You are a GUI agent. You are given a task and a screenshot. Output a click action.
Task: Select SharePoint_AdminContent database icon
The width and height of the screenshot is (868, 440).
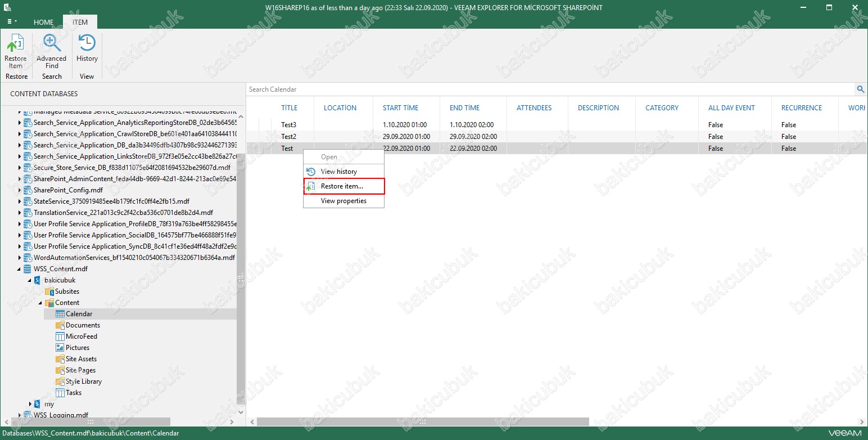tap(28, 179)
